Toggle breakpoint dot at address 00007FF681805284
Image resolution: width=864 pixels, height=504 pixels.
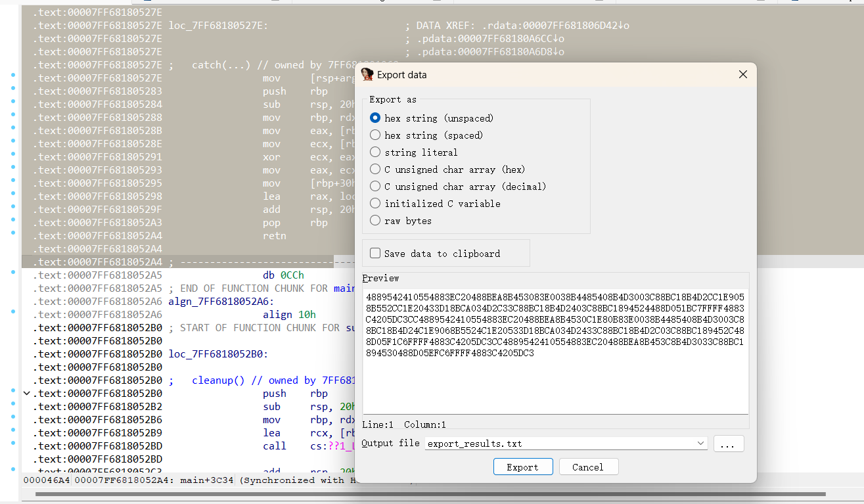tap(13, 102)
